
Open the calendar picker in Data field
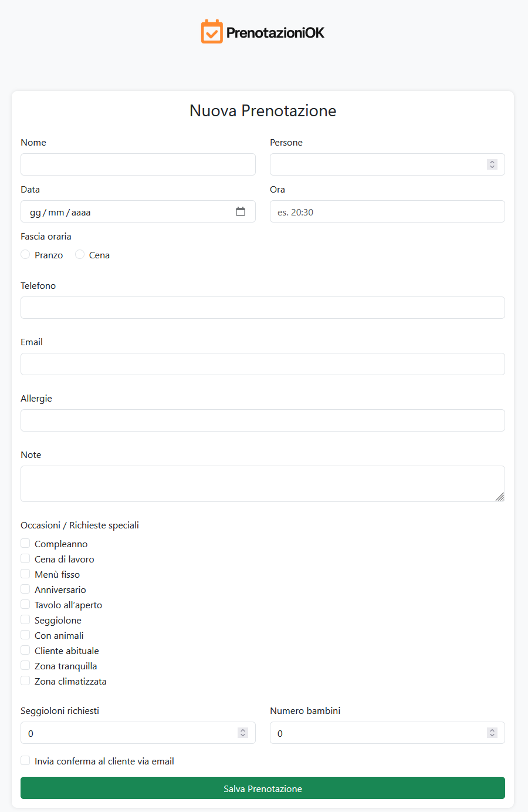point(241,211)
